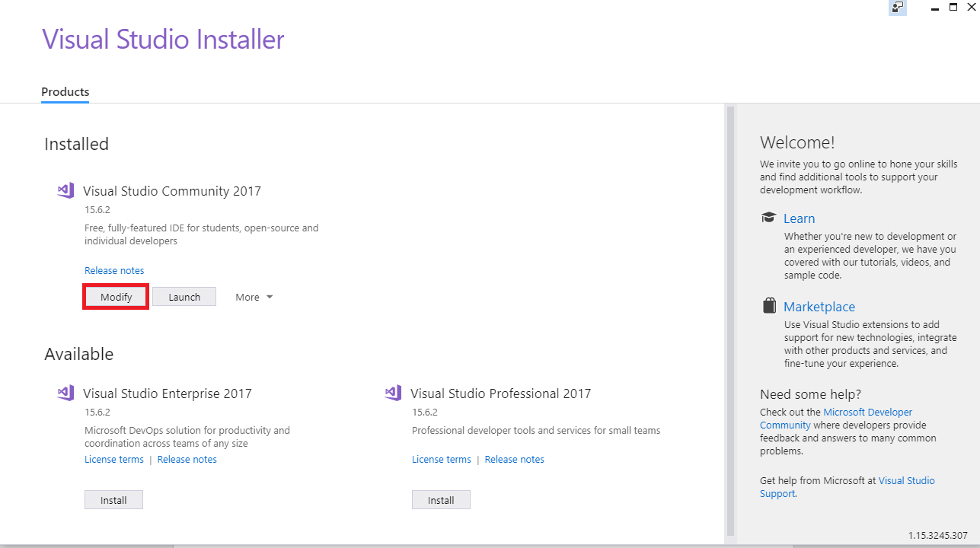
Task: Install Visual Studio Enterprise 2017
Action: point(113,500)
